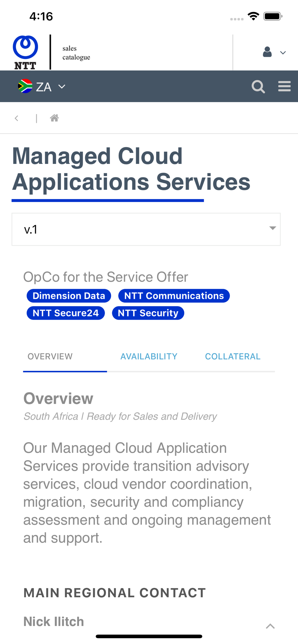The height and width of the screenshot is (644, 298).
Task: Open search via magnifier icon
Action: [x=258, y=87]
